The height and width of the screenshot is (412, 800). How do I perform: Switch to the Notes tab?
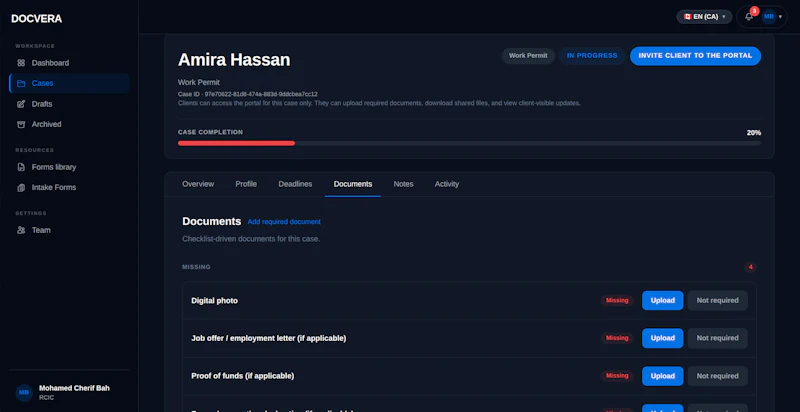403,184
